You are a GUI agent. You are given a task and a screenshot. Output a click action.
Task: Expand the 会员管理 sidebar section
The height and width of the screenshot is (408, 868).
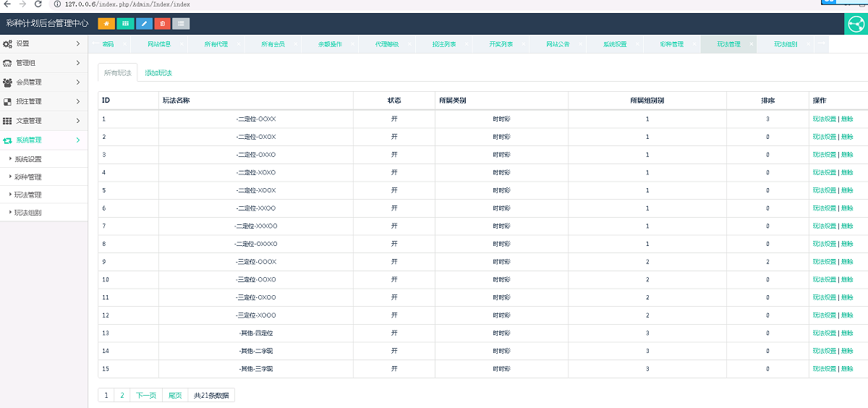coord(43,82)
